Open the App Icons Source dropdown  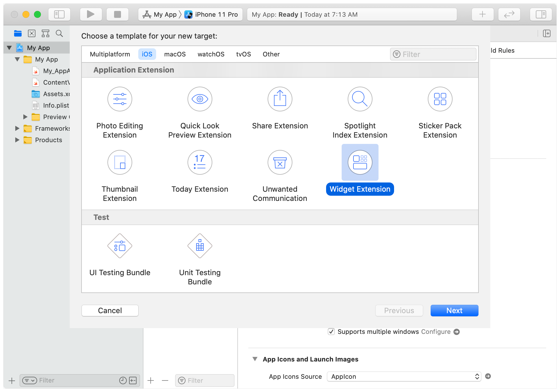[403, 376]
